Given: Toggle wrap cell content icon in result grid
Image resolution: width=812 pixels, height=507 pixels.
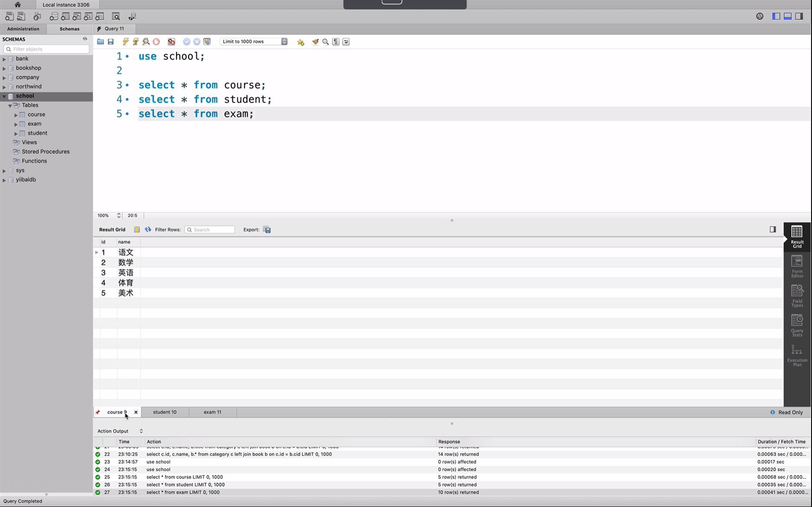Looking at the screenshot, I should click(137, 230).
